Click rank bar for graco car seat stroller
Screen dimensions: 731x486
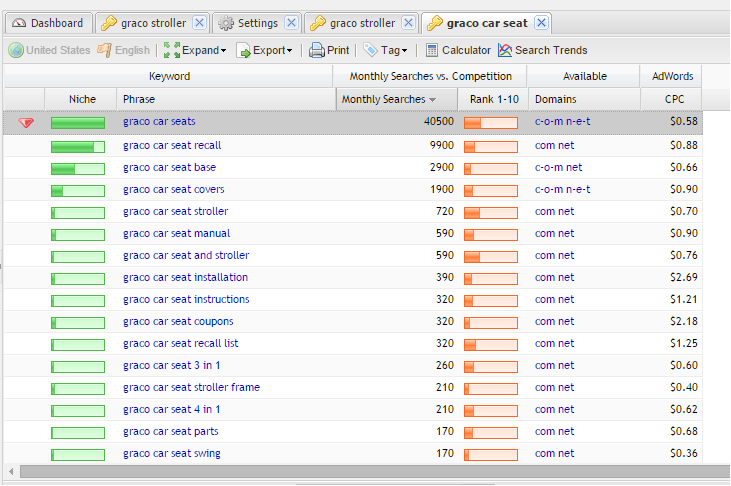point(491,213)
